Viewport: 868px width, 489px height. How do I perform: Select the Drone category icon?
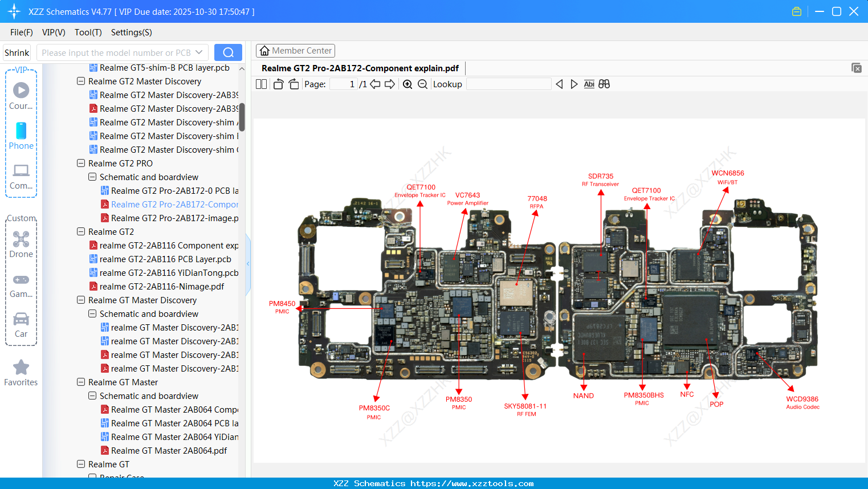[x=21, y=244]
